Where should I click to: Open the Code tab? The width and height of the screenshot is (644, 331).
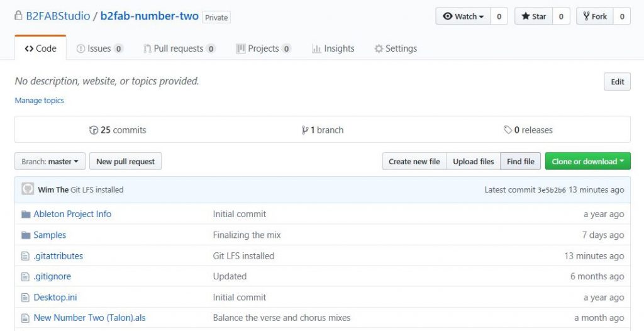[40, 48]
